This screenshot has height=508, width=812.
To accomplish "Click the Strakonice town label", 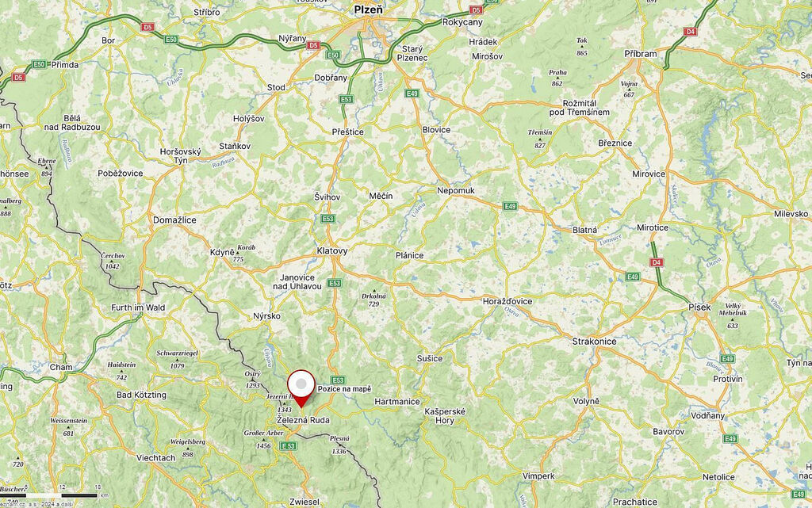I will [594, 342].
